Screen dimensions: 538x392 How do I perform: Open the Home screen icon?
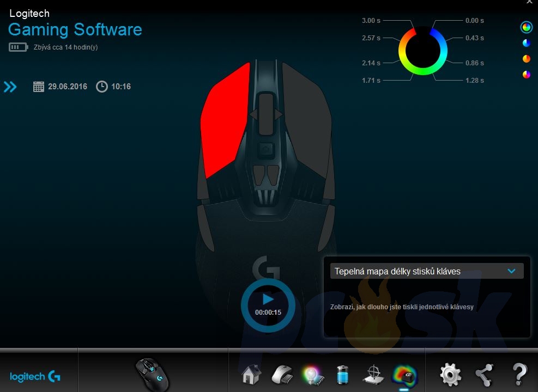(x=251, y=374)
